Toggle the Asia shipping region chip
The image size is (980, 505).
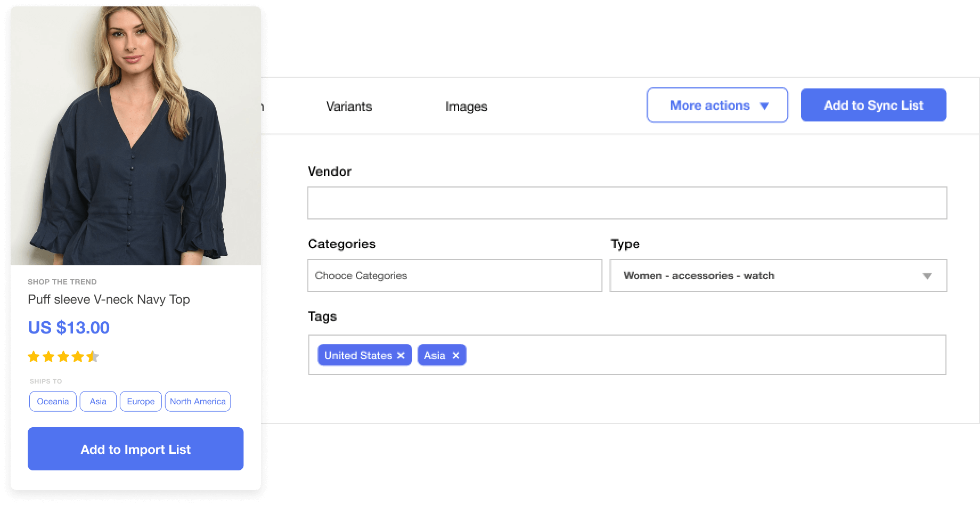click(98, 401)
